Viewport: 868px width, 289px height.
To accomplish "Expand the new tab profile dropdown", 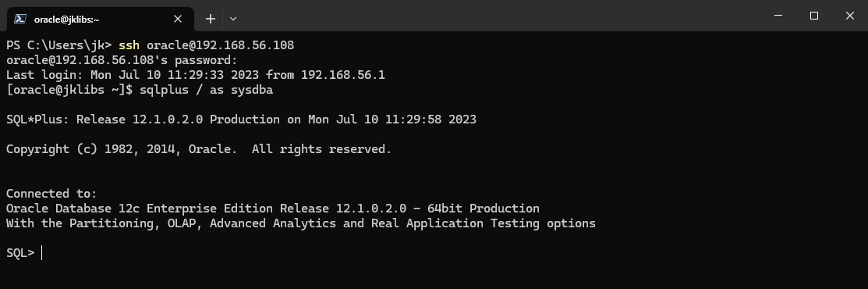I will coord(233,19).
